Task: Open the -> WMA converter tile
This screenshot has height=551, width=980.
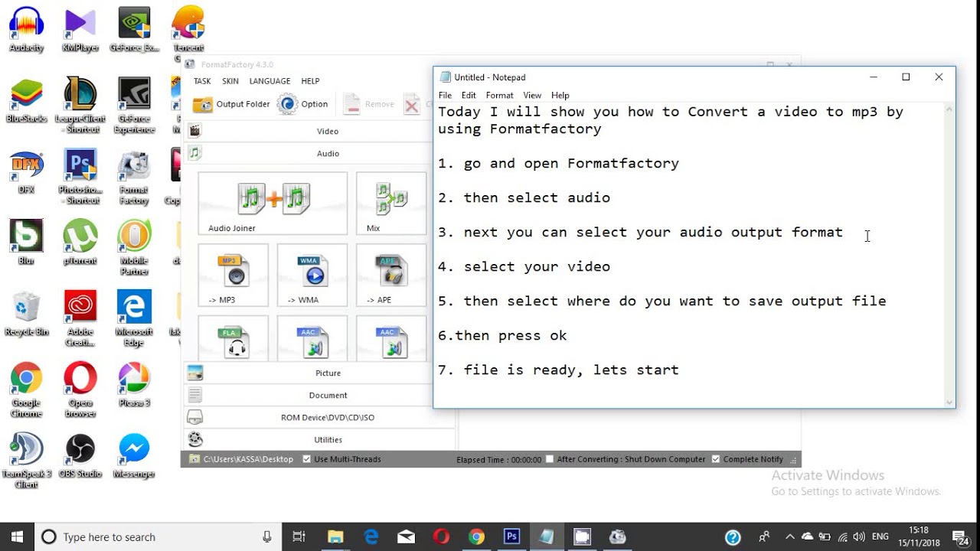Action: tap(312, 275)
